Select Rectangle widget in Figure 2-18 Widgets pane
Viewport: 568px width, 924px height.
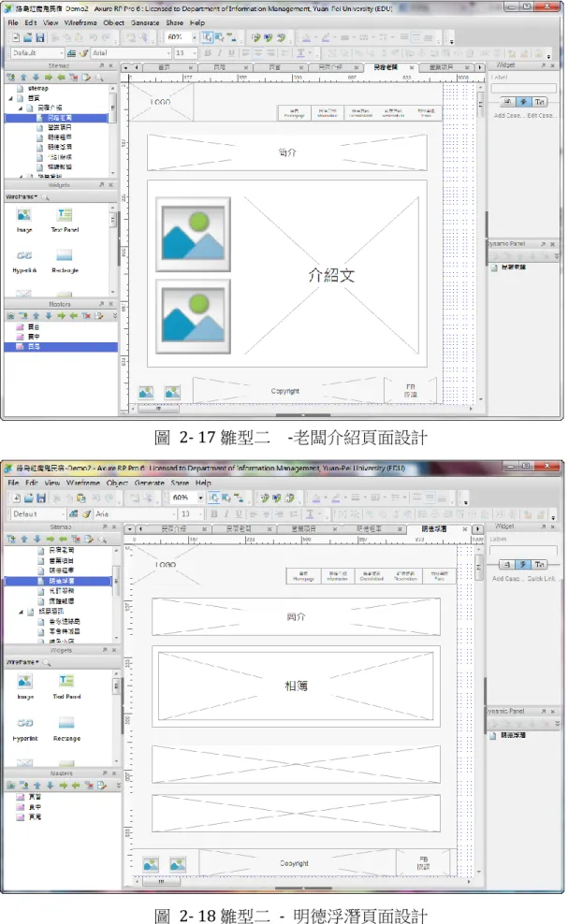(66, 729)
